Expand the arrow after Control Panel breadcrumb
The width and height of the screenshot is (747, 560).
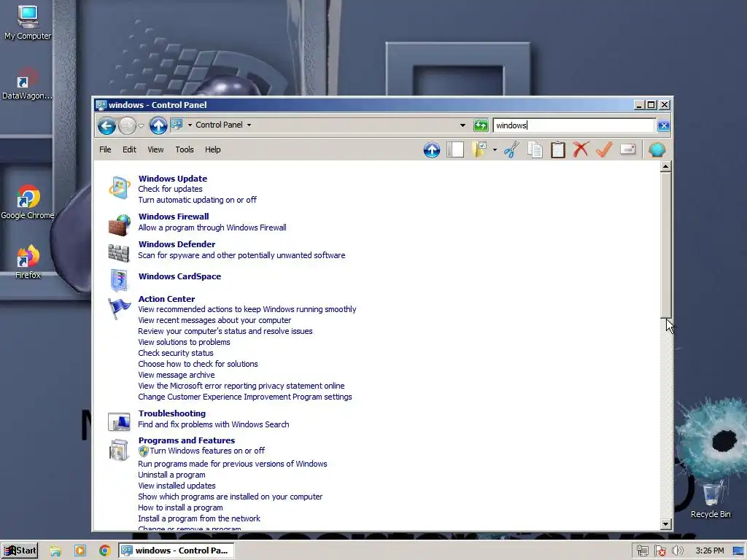(x=249, y=125)
